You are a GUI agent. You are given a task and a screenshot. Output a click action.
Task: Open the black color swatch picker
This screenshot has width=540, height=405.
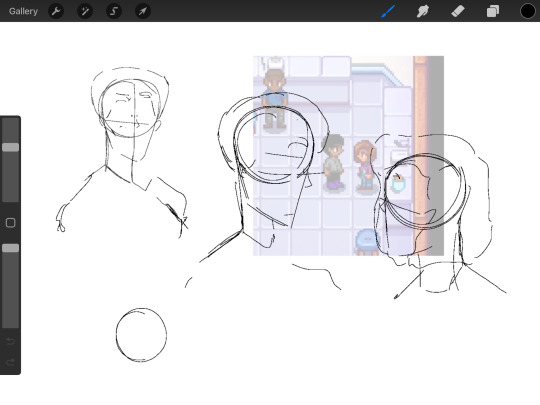pyautogui.click(x=528, y=11)
